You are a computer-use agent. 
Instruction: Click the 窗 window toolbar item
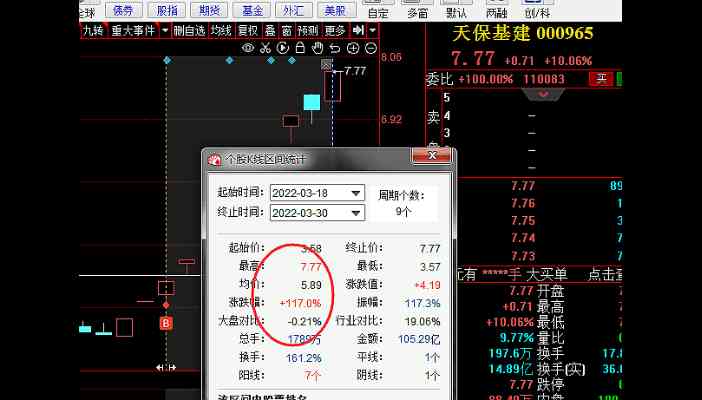pos(287,30)
